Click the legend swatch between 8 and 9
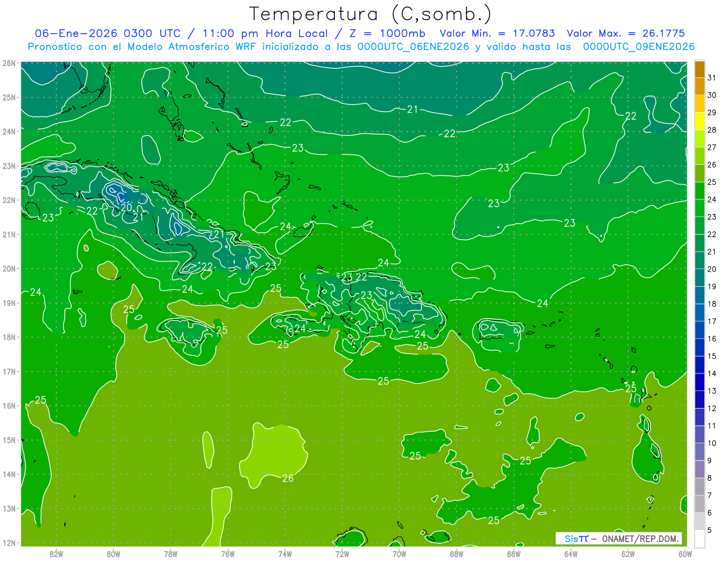The width and height of the screenshot is (728, 562). [699, 469]
